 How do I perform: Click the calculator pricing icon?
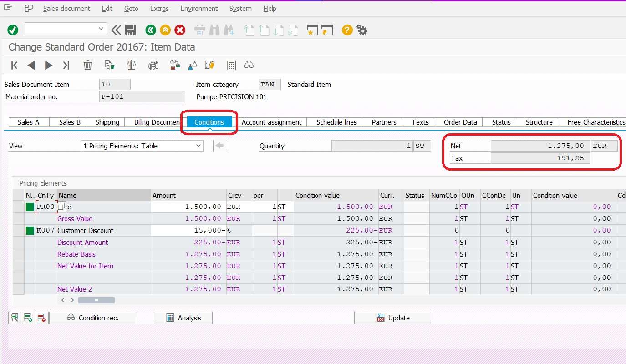click(x=231, y=65)
